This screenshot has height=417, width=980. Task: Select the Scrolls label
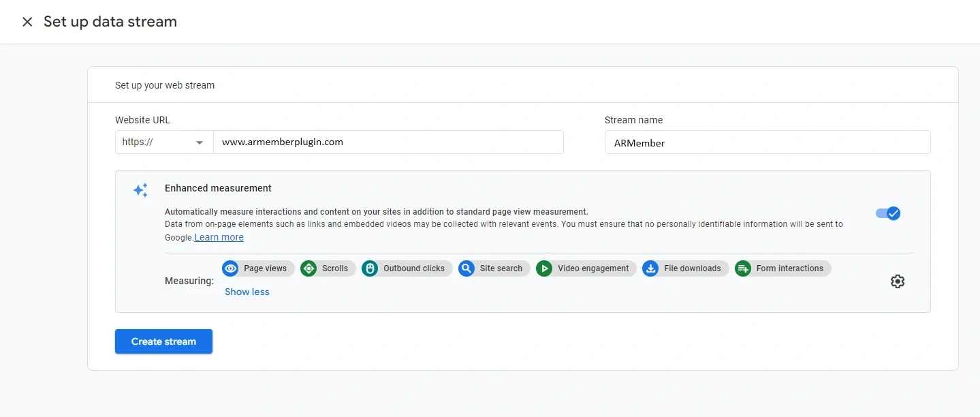[x=335, y=268]
